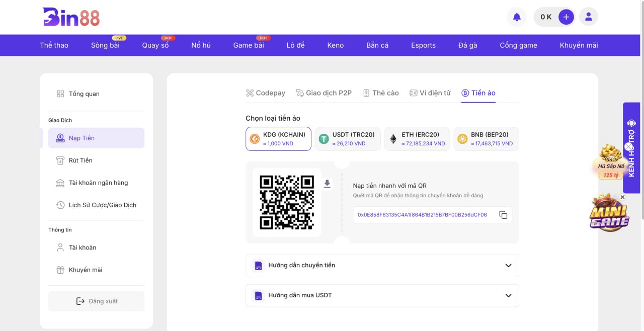The width and height of the screenshot is (644, 331).
Task: Expand Hướng dẫn chuyển tiền section
Action: (x=382, y=266)
